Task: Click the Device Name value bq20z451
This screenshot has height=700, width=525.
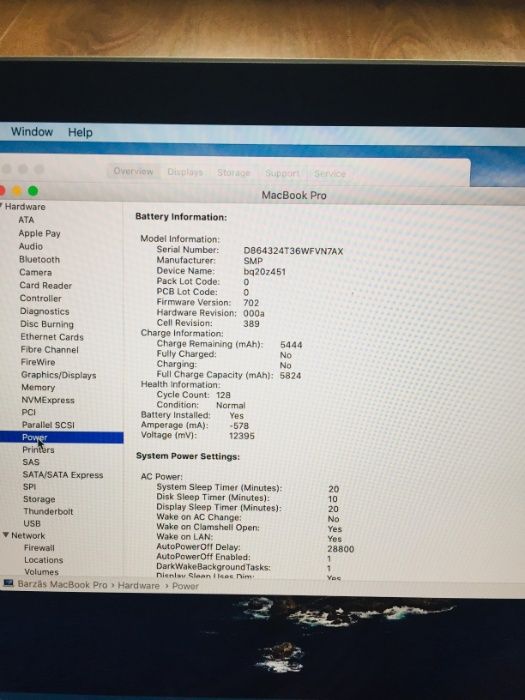Action: point(264,271)
